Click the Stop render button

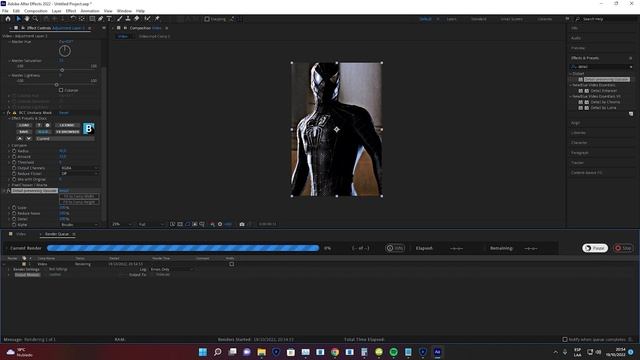(x=623, y=248)
